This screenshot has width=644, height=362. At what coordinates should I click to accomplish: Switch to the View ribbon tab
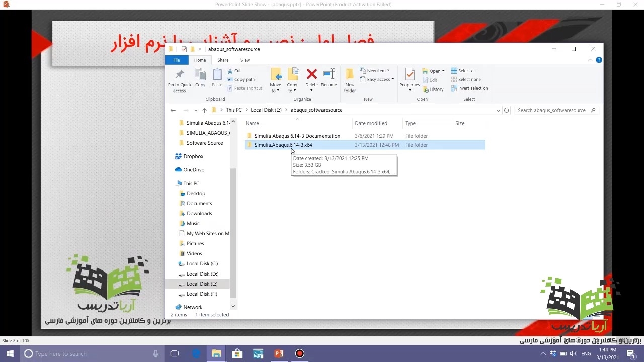point(245,60)
